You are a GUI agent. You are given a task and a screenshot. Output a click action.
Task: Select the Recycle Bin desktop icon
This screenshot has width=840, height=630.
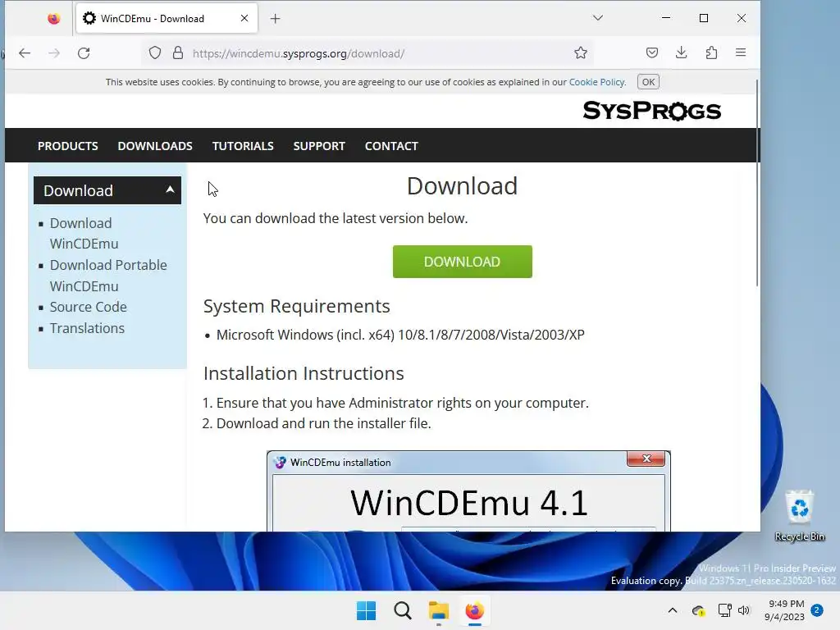800,516
